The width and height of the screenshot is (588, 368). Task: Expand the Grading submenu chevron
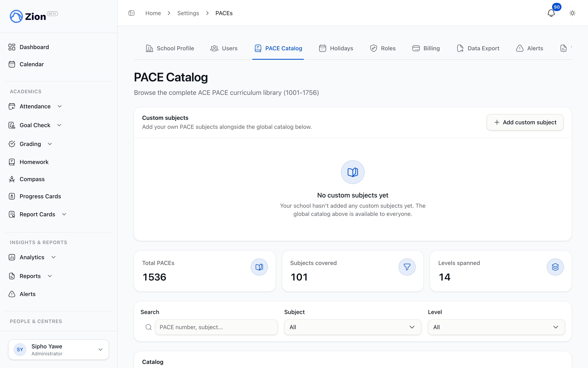click(x=50, y=144)
